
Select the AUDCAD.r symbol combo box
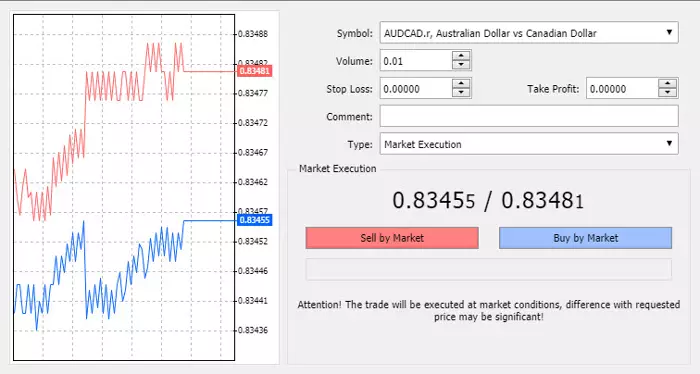coord(529,33)
